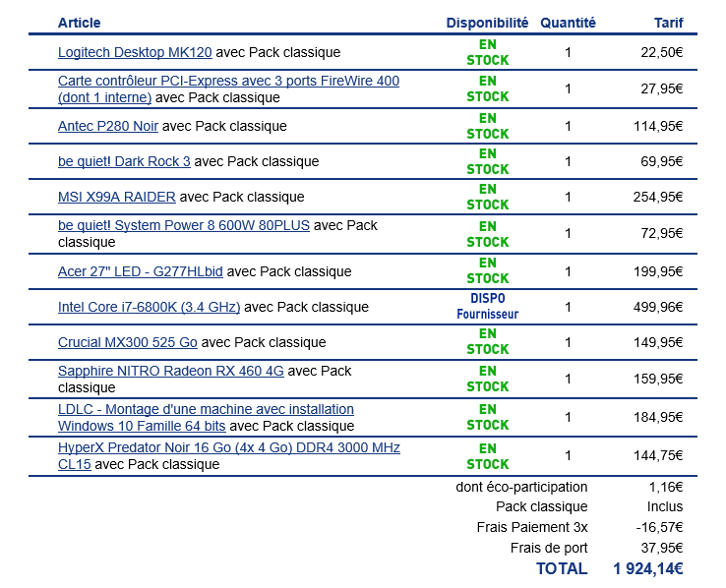Click EN STOCK in the Antec P280 row
726x588 pixels.
coord(488,126)
